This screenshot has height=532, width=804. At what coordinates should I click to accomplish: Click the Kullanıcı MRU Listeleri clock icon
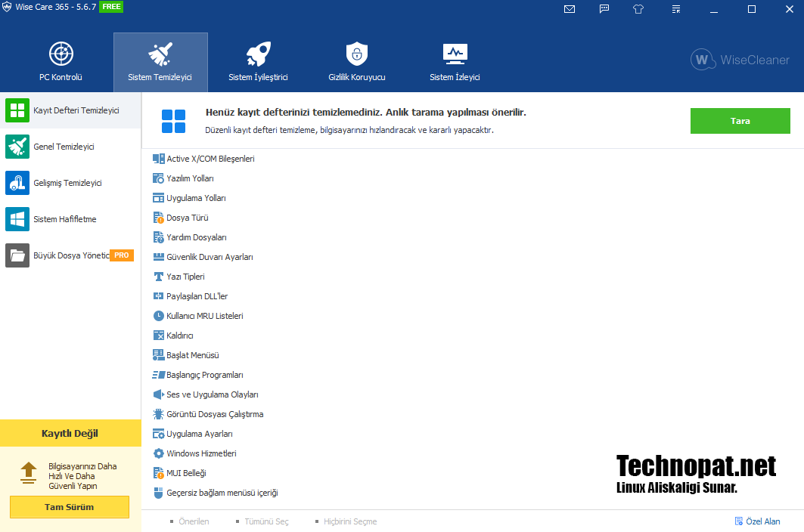(x=158, y=316)
